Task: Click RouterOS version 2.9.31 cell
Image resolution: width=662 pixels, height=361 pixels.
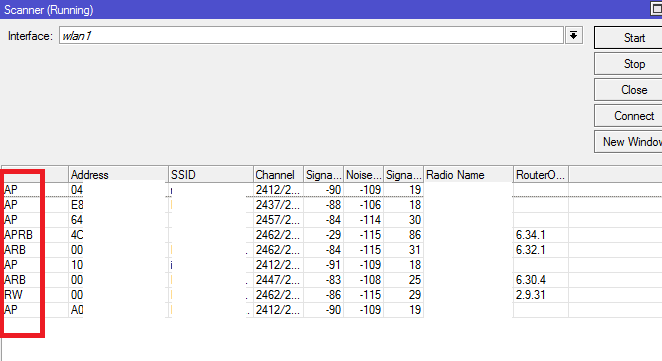Action: tap(541, 295)
